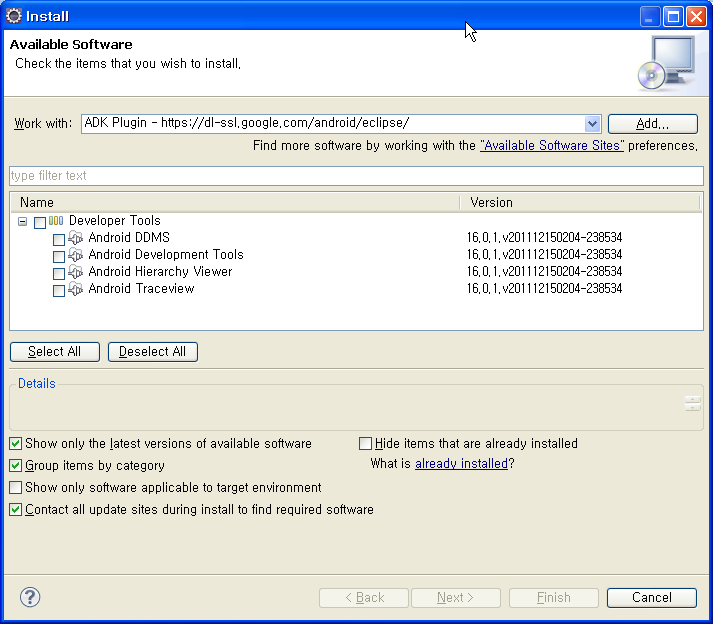Click the Cancel button

(652, 598)
